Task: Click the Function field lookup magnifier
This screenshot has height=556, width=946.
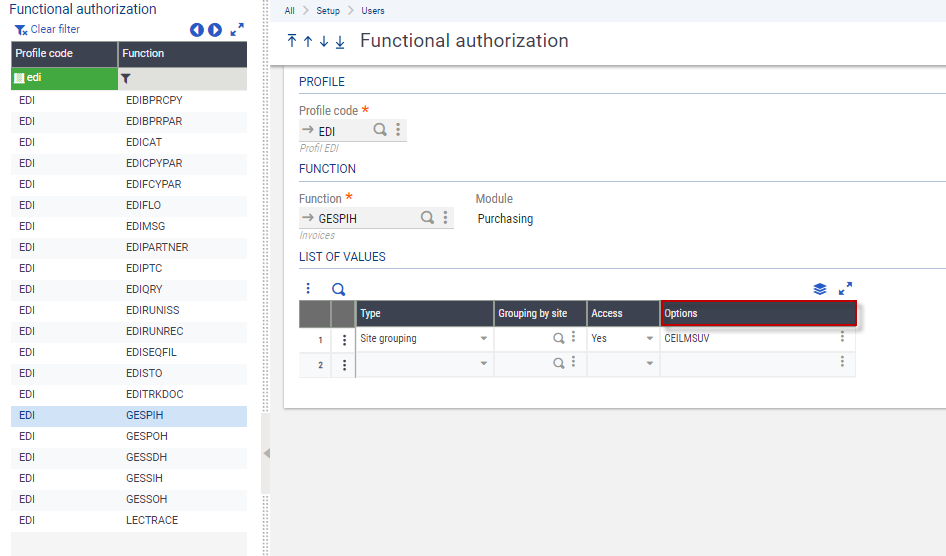Action: (427, 217)
